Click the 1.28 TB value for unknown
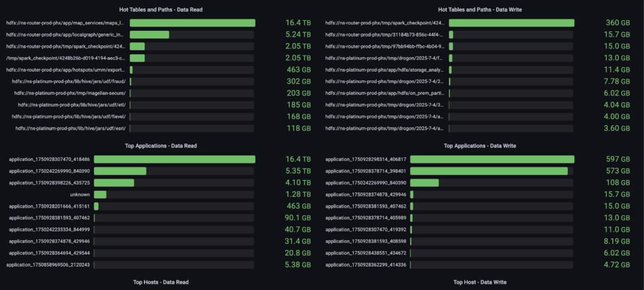 tap(297, 194)
